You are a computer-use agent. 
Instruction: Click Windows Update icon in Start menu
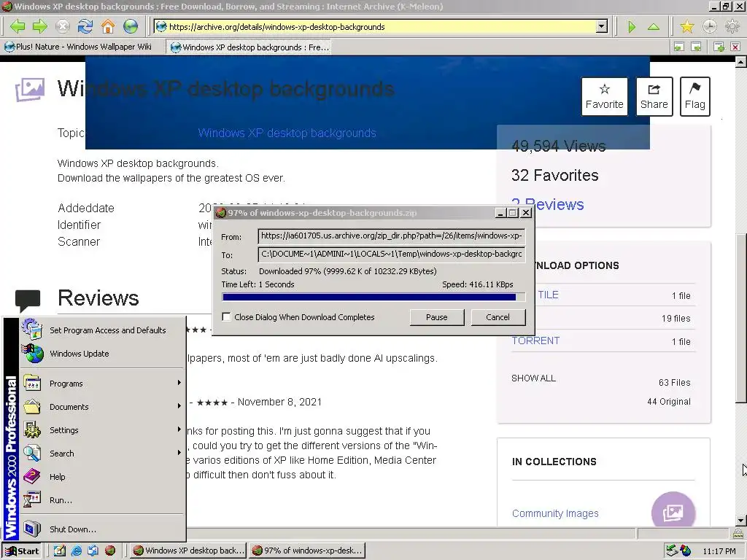pyautogui.click(x=32, y=354)
